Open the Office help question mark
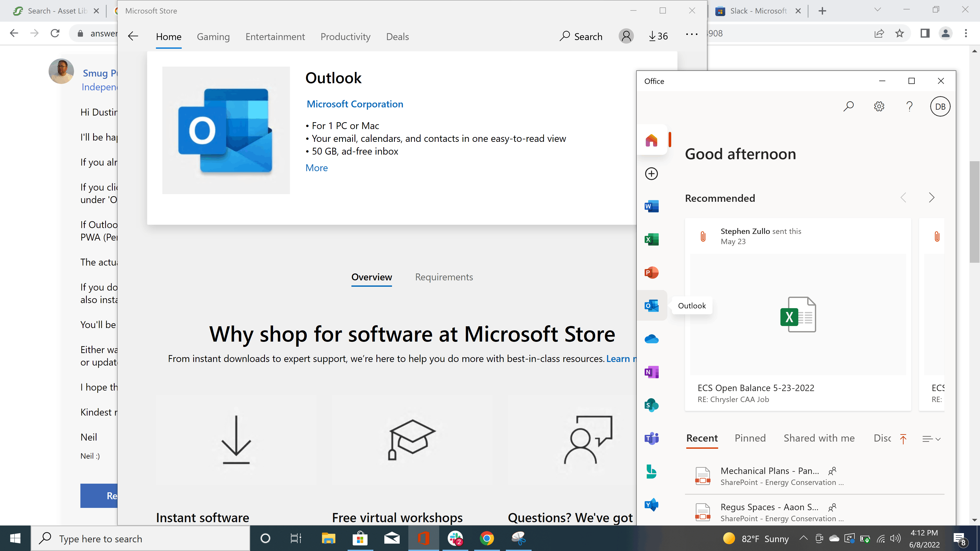 pos(909,106)
